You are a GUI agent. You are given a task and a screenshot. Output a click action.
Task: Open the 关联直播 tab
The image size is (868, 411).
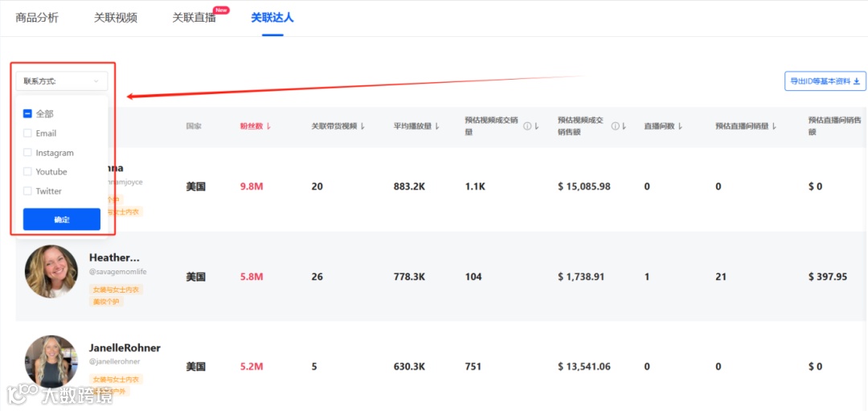point(194,18)
